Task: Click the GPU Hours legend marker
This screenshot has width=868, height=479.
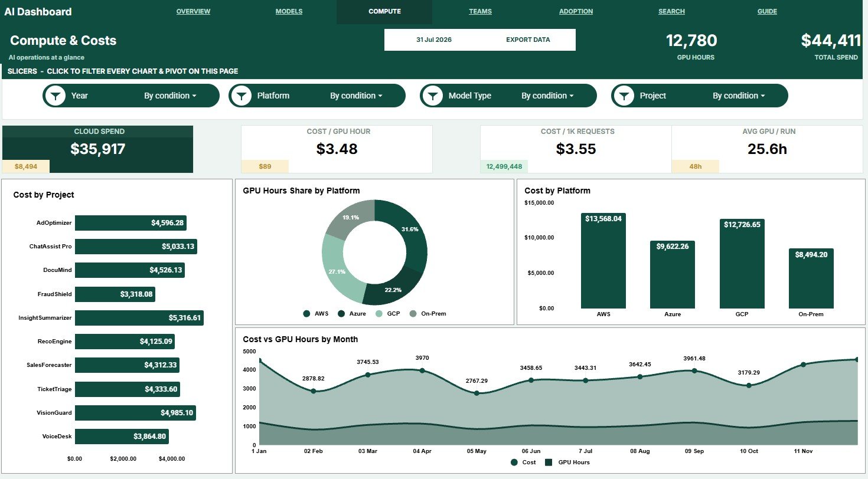Action: (x=549, y=462)
